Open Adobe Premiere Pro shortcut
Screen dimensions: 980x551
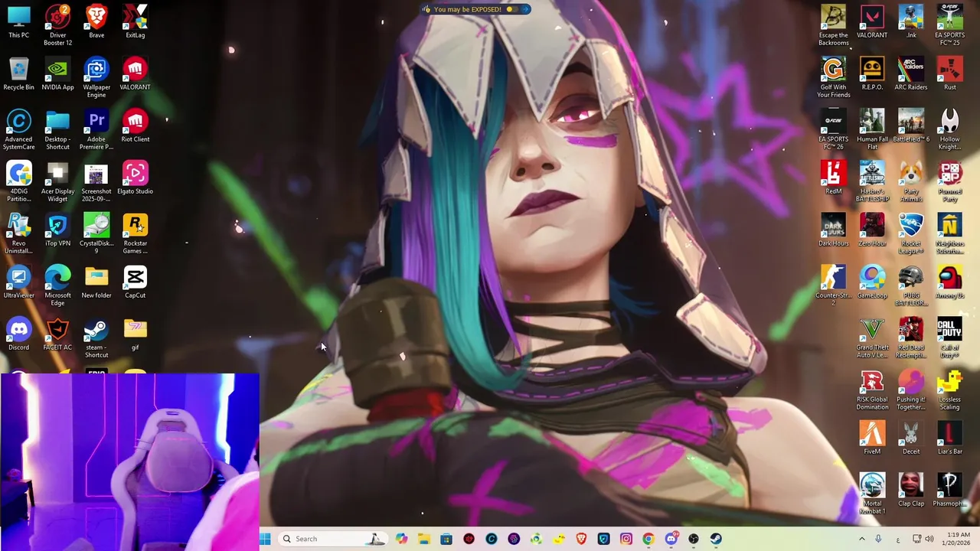point(96,129)
